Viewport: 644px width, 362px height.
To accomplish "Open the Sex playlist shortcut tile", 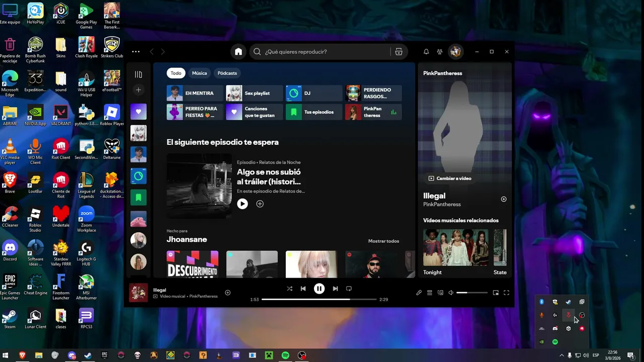I will pyautogui.click(x=254, y=93).
